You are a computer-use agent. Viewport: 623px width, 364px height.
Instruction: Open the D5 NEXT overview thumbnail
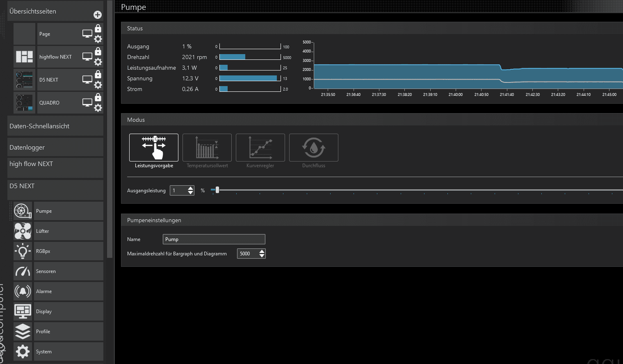click(24, 80)
